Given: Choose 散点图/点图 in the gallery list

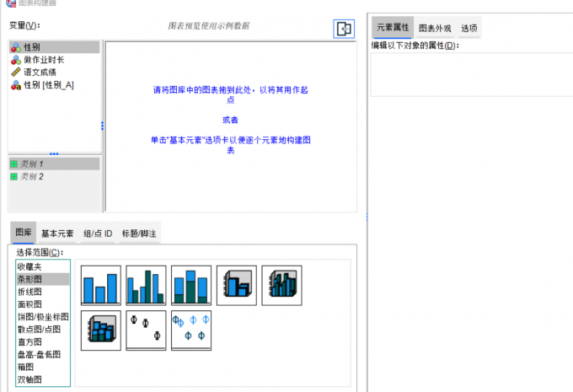Looking at the screenshot, I should coord(43,330).
